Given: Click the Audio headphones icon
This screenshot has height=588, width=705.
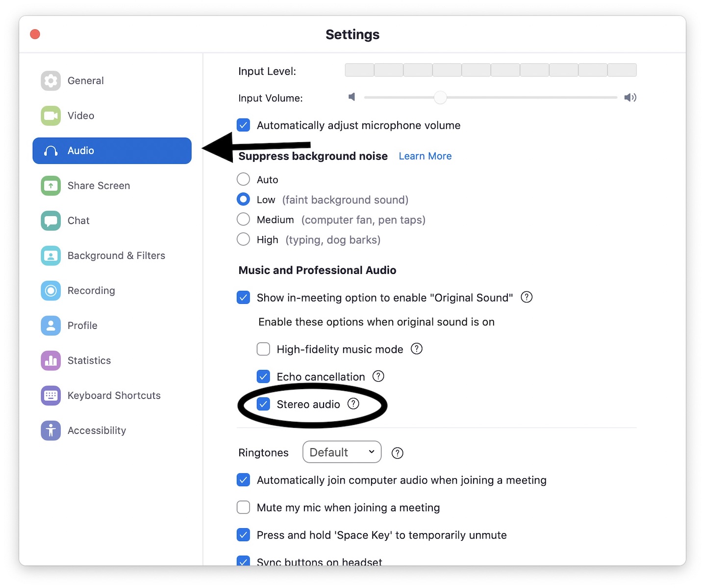Looking at the screenshot, I should (x=50, y=151).
